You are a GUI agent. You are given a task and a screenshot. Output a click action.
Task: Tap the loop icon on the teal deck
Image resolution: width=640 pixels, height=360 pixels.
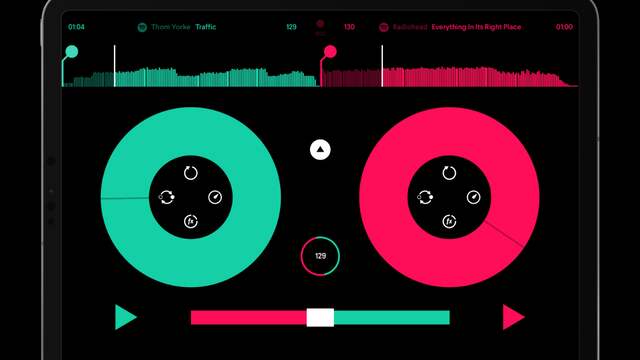pos(191,173)
